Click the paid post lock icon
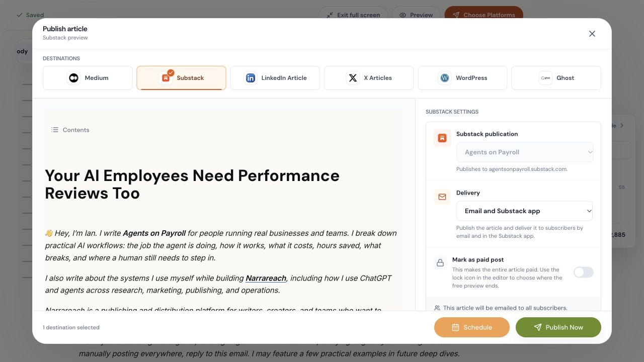Image resolution: width=644 pixels, height=362 pixels. click(x=440, y=262)
